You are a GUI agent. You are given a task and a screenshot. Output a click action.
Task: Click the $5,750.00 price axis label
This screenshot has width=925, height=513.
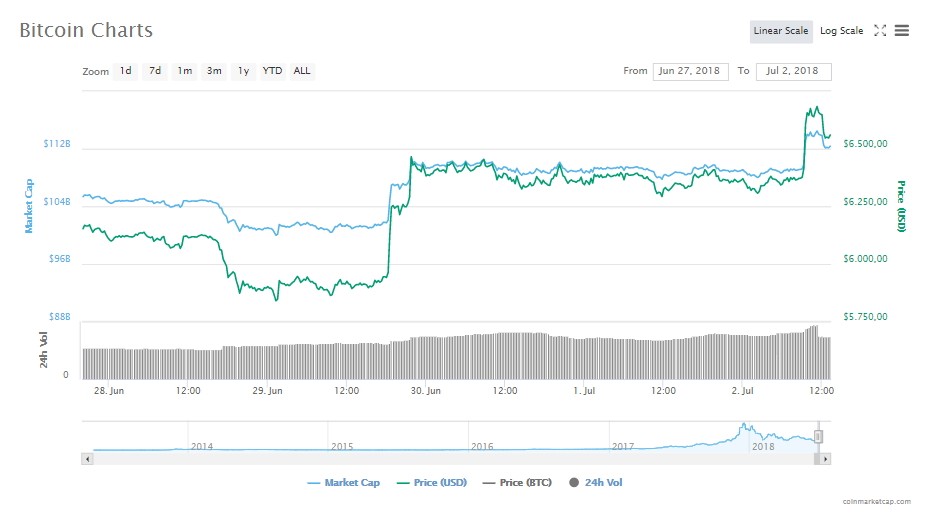(x=865, y=317)
